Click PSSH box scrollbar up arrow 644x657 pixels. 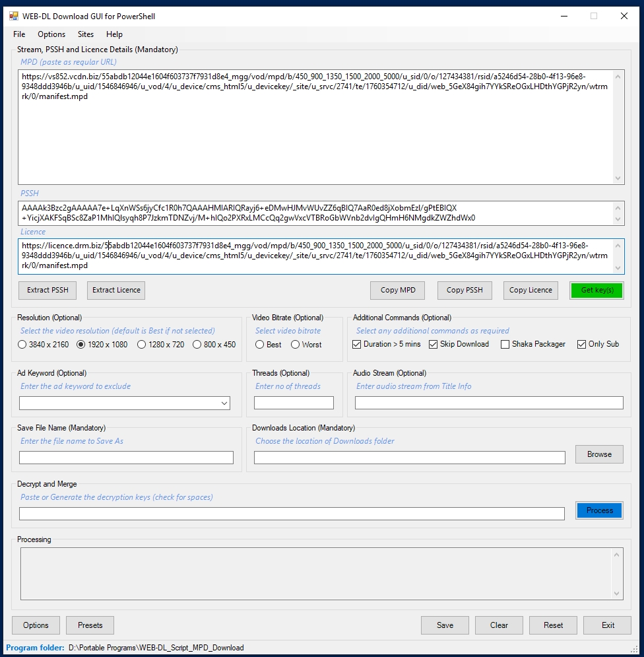pos(618,207)
